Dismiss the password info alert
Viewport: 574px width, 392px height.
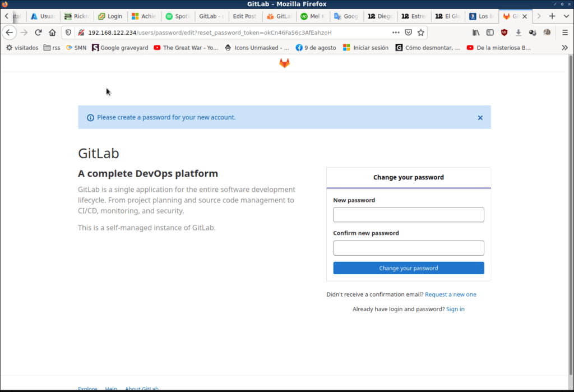480,118
